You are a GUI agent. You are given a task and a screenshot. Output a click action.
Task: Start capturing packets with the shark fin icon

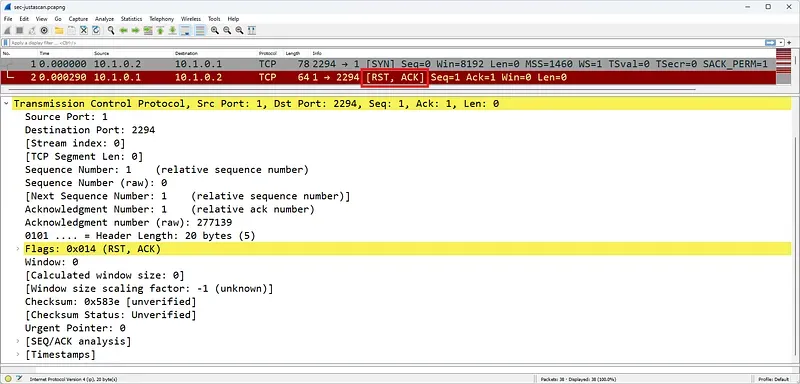coord(7,31)
